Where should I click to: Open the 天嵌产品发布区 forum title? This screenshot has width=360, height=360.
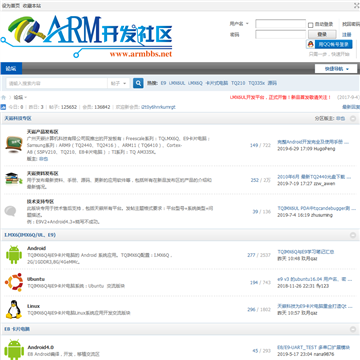(x=43, y=132)
